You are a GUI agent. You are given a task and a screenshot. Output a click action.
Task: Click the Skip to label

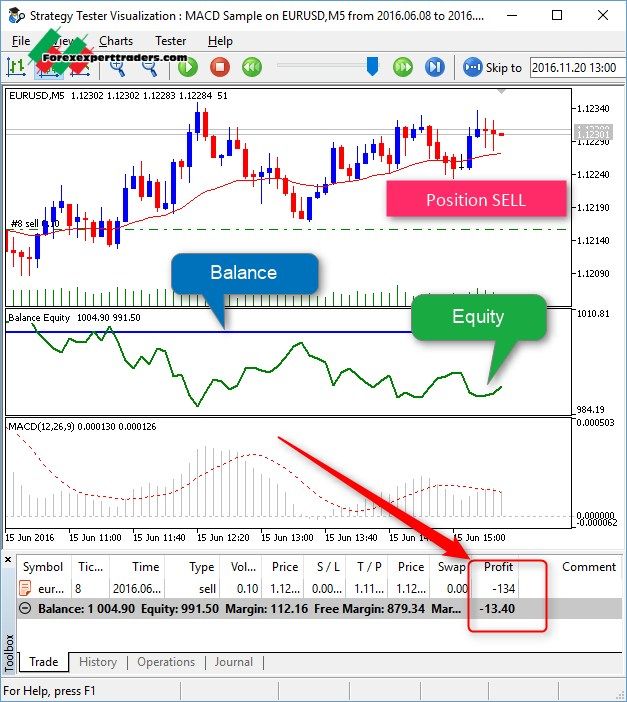tap(504, 68)
